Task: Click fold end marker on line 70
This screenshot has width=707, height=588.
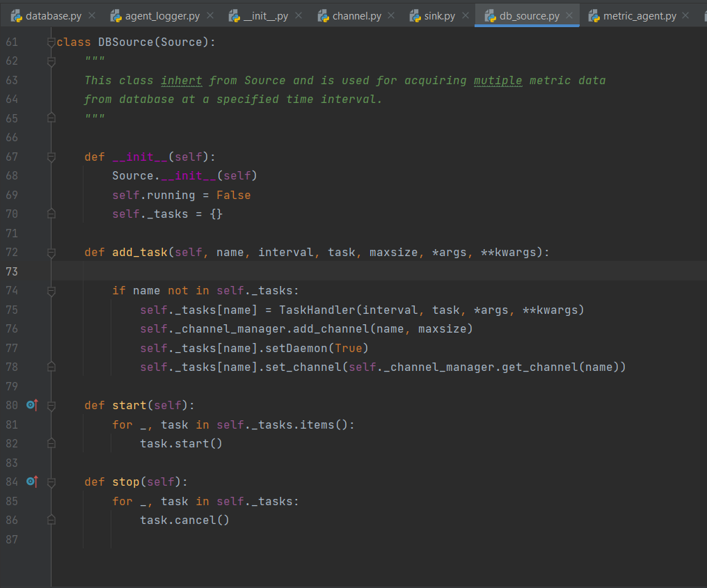Action: [51, 214]
